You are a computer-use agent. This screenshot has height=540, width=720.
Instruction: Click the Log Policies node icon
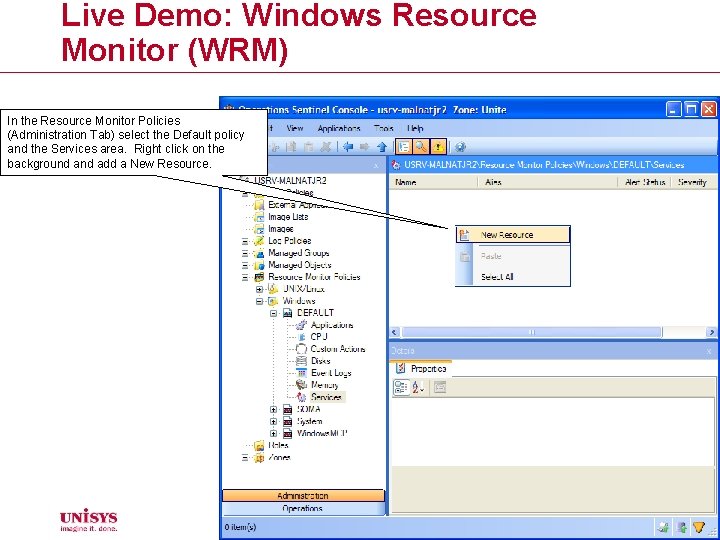tap(259, 241)
